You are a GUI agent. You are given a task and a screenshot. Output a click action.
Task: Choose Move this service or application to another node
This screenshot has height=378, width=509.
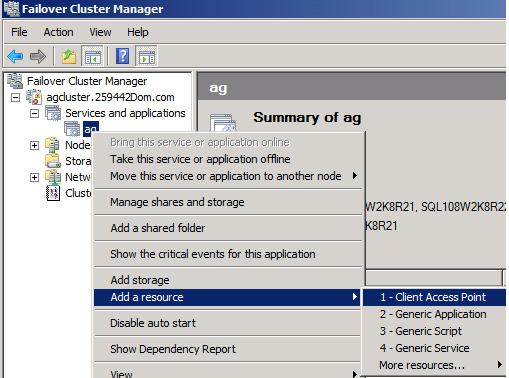coord(228,176)
